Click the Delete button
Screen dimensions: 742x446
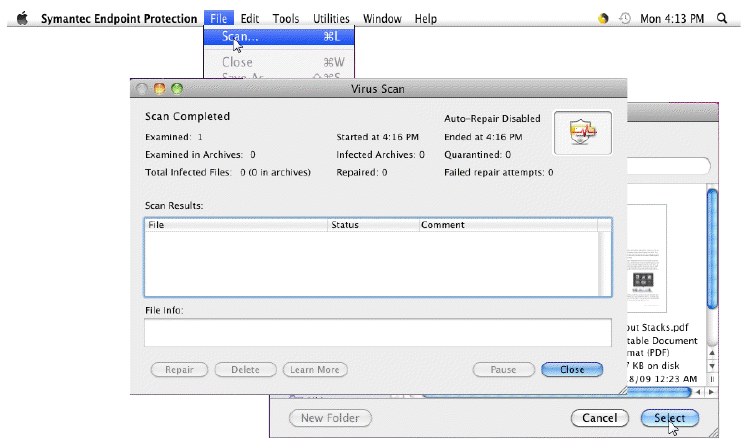[x=245, y=370]
